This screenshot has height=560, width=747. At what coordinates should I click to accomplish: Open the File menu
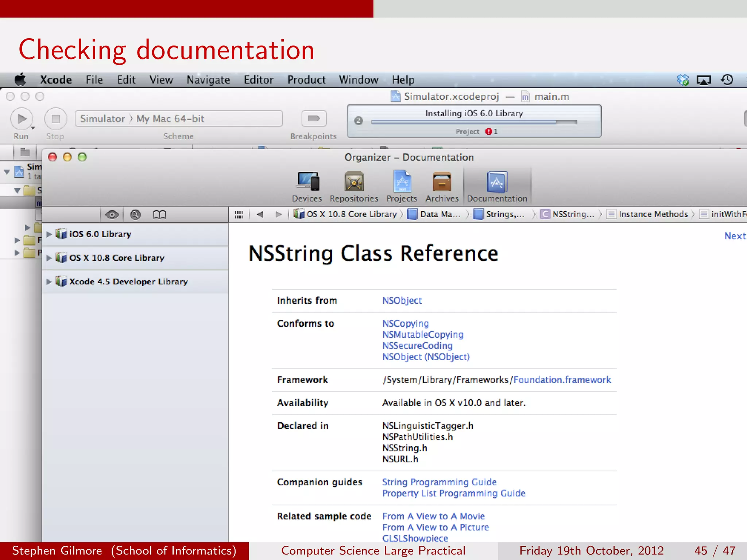[94, 80]
